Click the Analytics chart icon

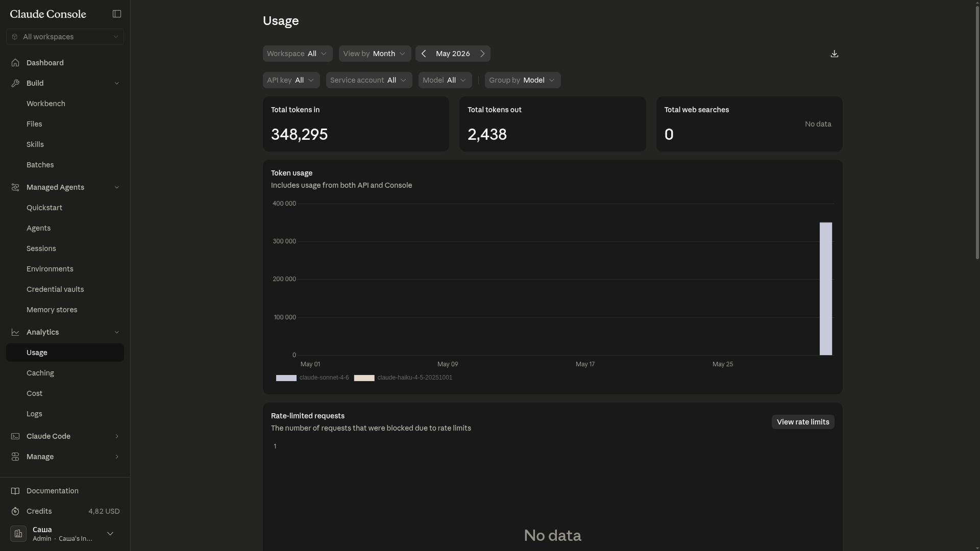pos(15,332)
